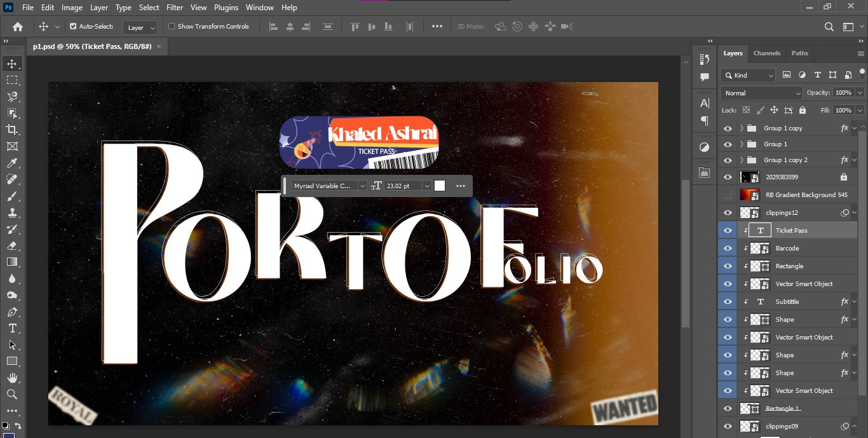Select the Hand tool
Viewport: 868px width, 438px height.
[12, 378]
